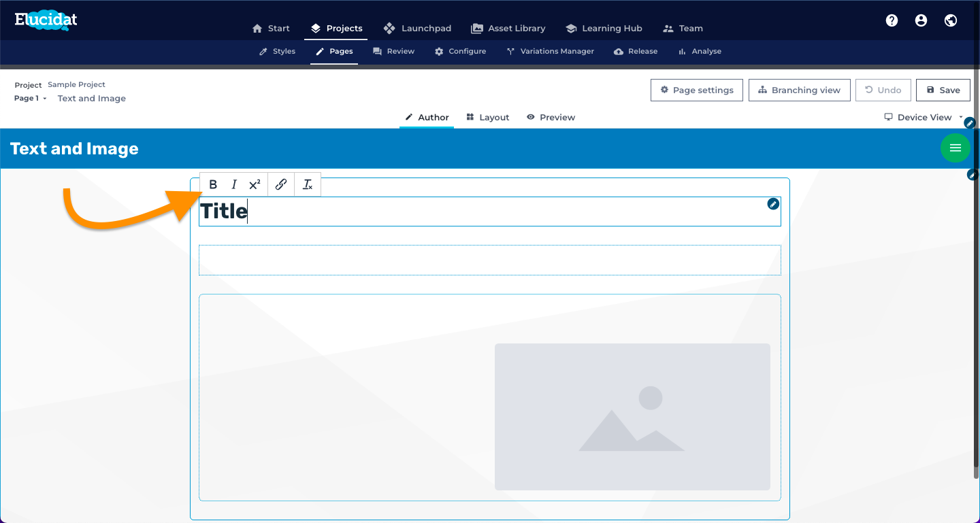Select the image placeholder thumbnail
980x523 pixels.
click(x=632, y=417)
